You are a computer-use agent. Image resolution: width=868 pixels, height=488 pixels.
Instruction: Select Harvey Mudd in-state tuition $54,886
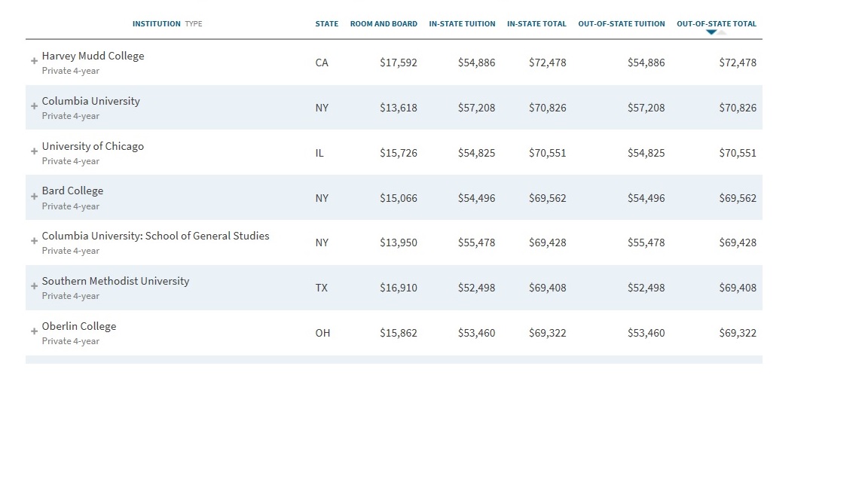477,63
